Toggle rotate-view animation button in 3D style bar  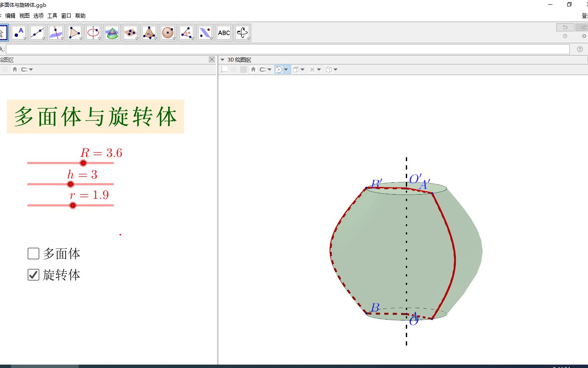[x=279, y=70]
